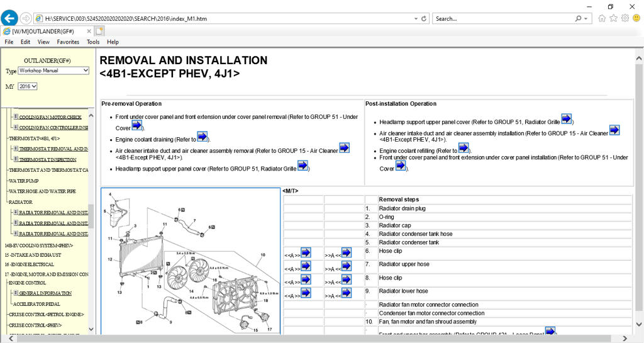Screen dimensions: 644x343
Task: Click the <<A>> arrow for Radiator upper hose
Action: pyautogui.click(x=306, y=266)
